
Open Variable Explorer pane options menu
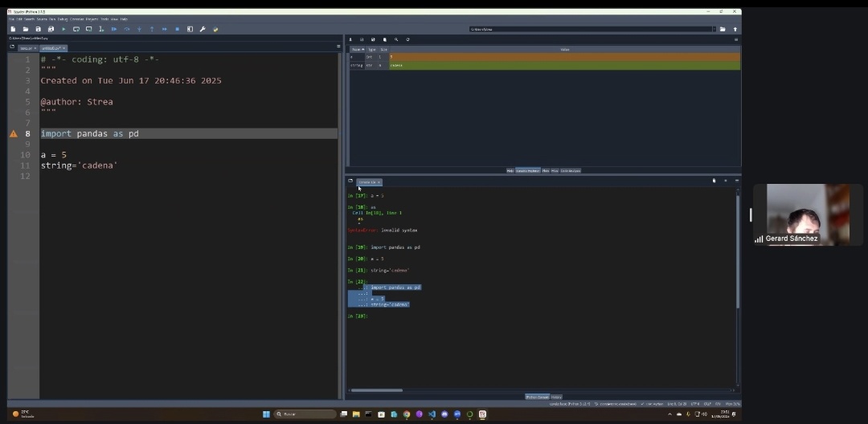point(736,40)
